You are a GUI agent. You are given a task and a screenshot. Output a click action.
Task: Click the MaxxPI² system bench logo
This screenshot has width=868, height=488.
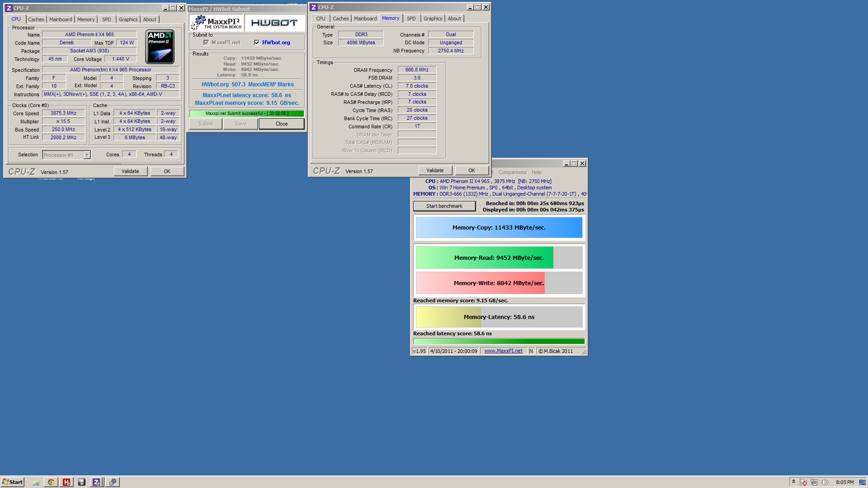[217, 23]
